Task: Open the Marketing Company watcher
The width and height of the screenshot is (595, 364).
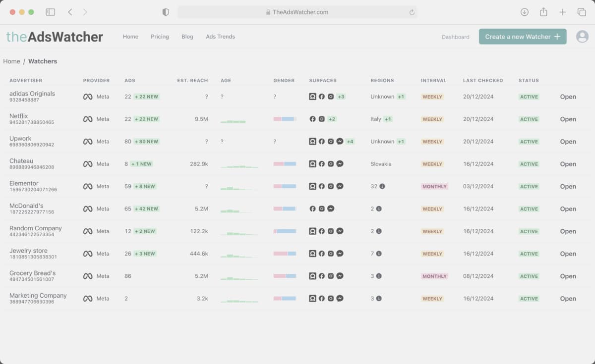Action: (x=568, y=299)
